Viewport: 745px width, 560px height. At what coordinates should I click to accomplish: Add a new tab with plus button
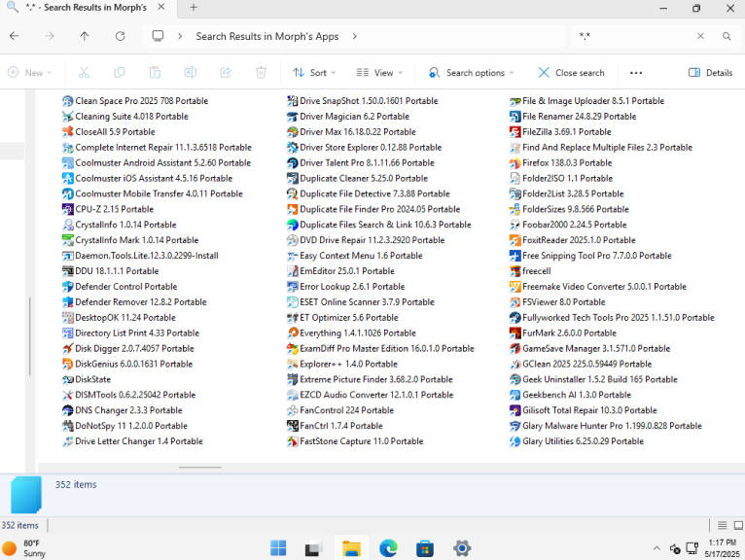[194, 8]
